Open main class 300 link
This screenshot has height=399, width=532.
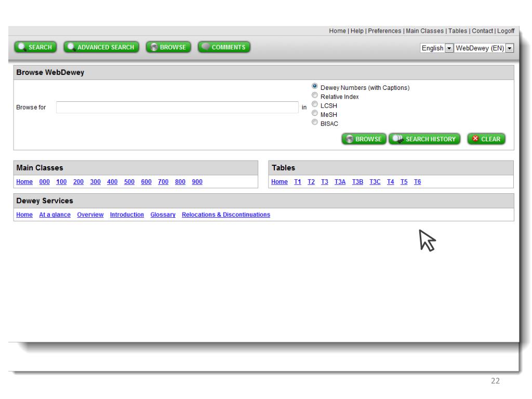[96, 182]
